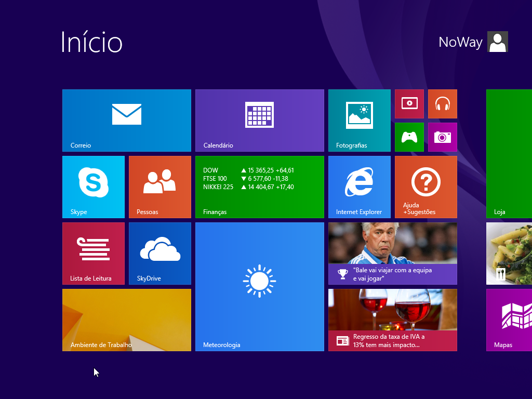532x399 pixels.
Task: Launch the Skype tile
Action: [94, 187]
